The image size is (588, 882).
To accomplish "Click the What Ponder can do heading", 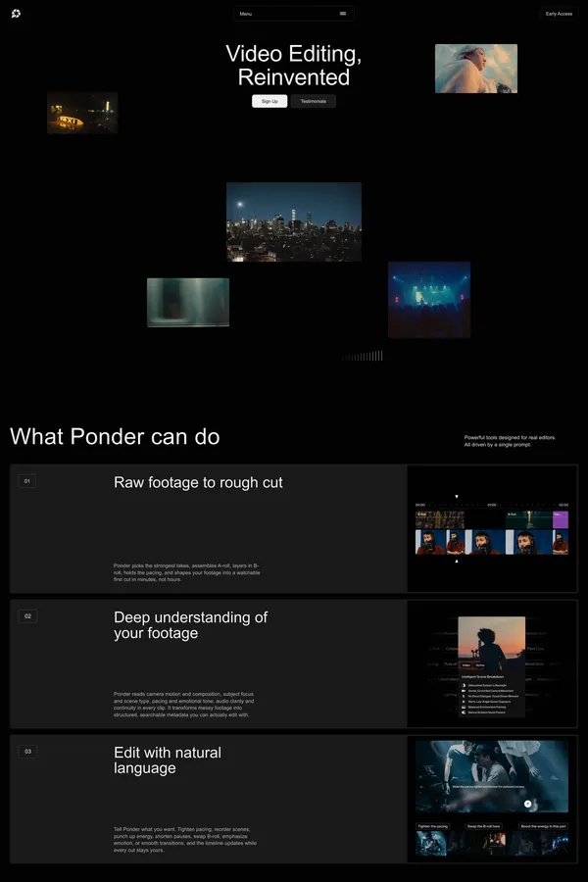I will (115, 436).
